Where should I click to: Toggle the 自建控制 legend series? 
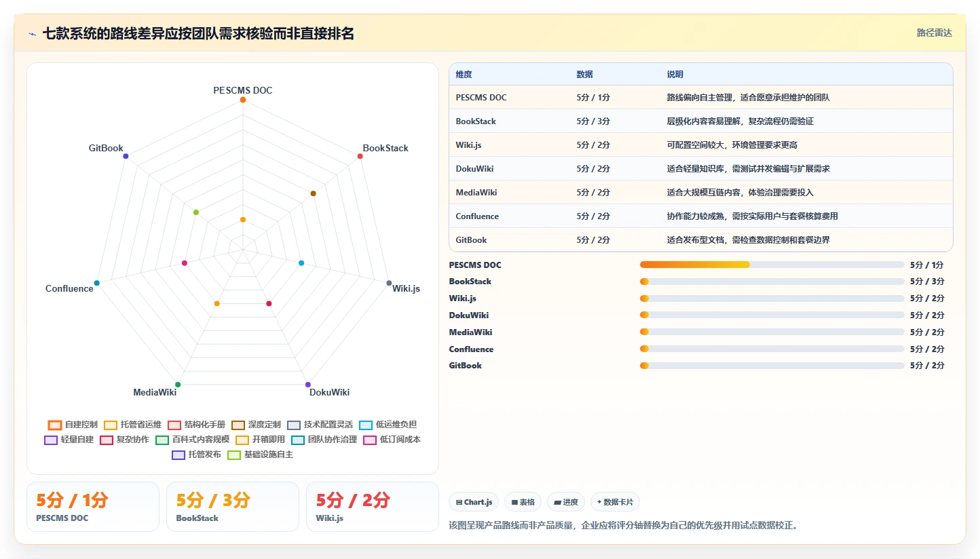point(73,425)
